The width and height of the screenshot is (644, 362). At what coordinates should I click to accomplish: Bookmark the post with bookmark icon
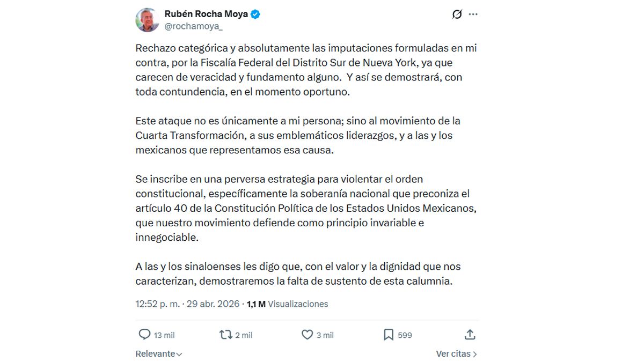[389, 335]
